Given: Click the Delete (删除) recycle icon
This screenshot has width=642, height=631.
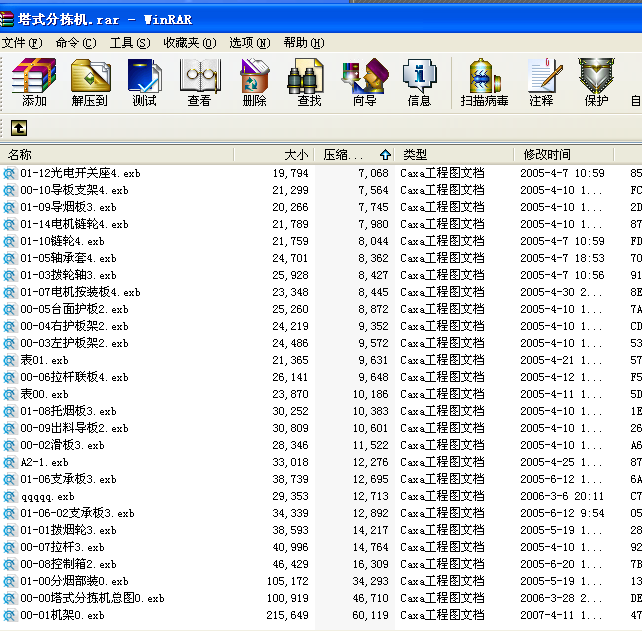Looking at the screenshot, I should coord(255,76).
